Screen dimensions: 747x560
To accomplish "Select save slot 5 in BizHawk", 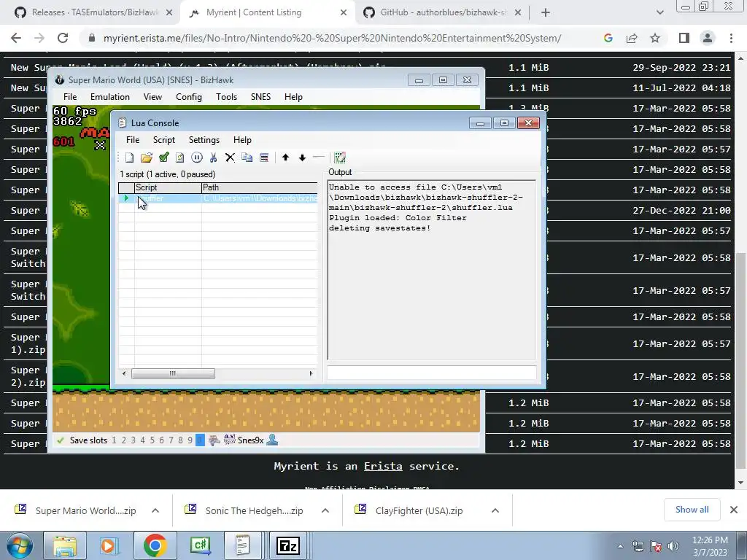I will click(152, 440).
